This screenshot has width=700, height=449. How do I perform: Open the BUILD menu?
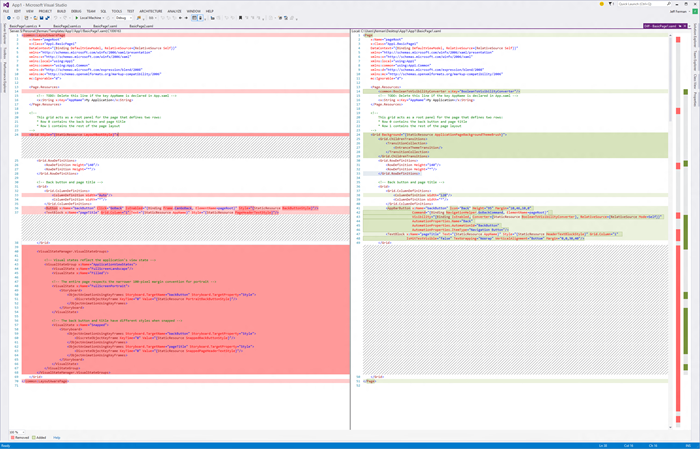pos(62,11)
